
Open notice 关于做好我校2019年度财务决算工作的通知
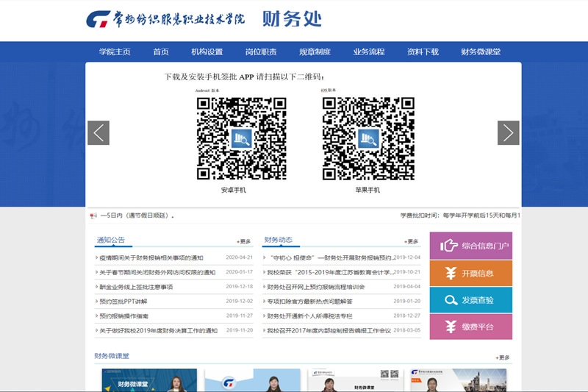click(158, 330)
